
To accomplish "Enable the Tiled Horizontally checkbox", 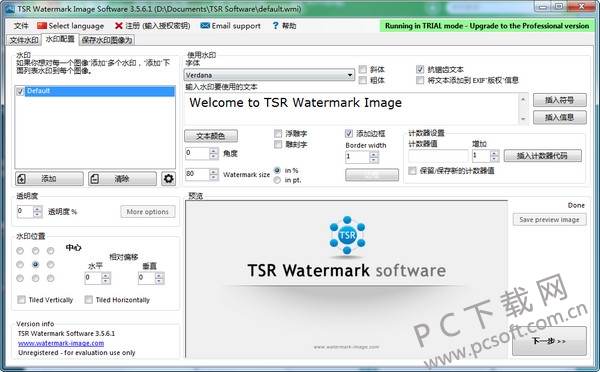I will point(88,299).
